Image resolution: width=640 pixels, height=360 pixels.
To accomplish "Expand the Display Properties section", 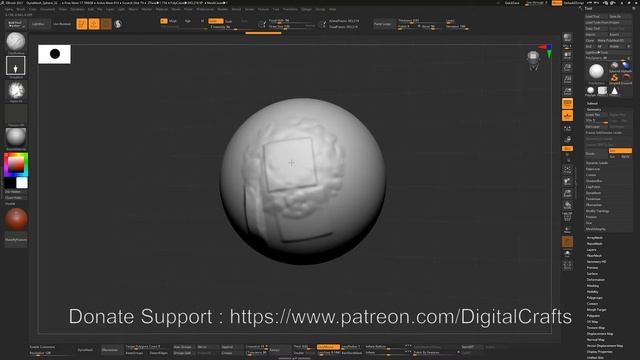I will click(599, 351).
